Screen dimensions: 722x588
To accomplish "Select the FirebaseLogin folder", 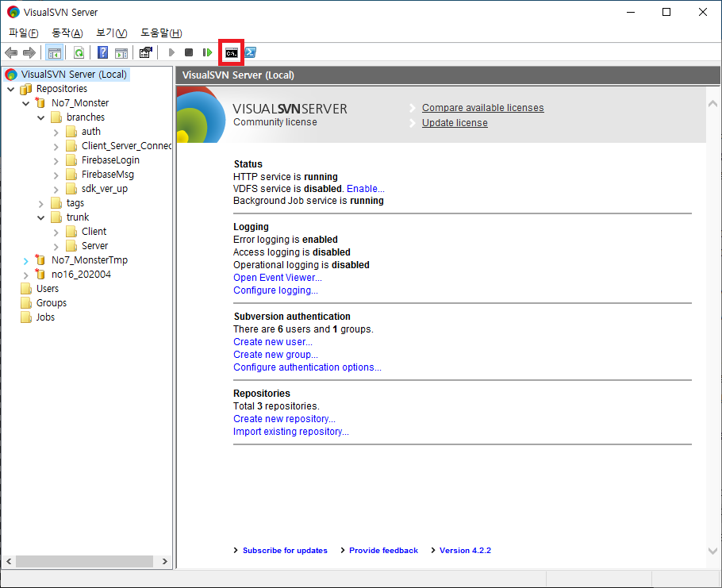I will [110, 159].
